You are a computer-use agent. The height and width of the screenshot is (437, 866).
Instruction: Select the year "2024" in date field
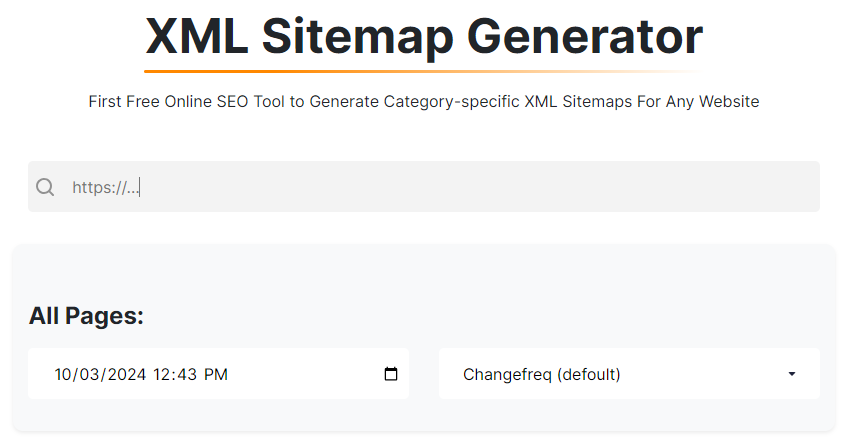pos(126,375)
